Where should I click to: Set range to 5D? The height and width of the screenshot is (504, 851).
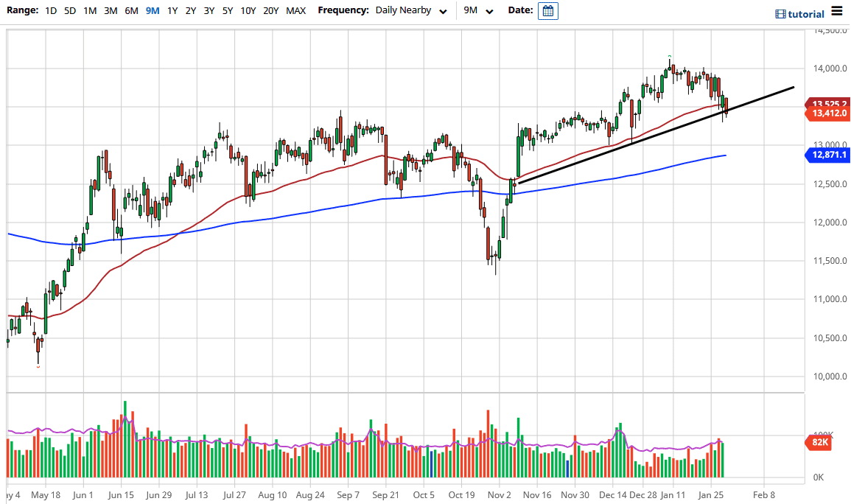[x=70, y=10]
